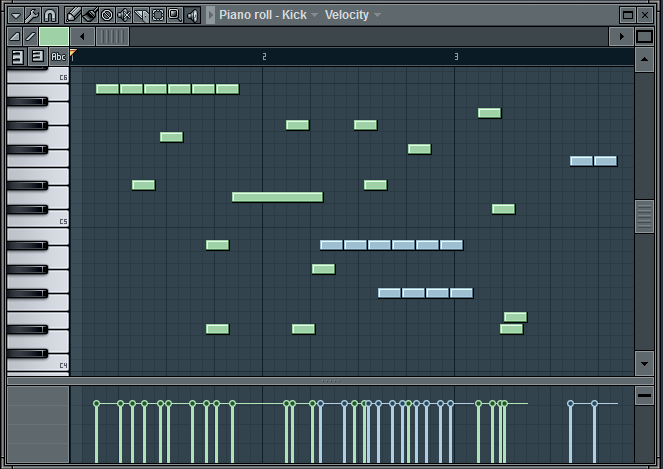Click bar 2 marker on the timeline

coord(264,57)
